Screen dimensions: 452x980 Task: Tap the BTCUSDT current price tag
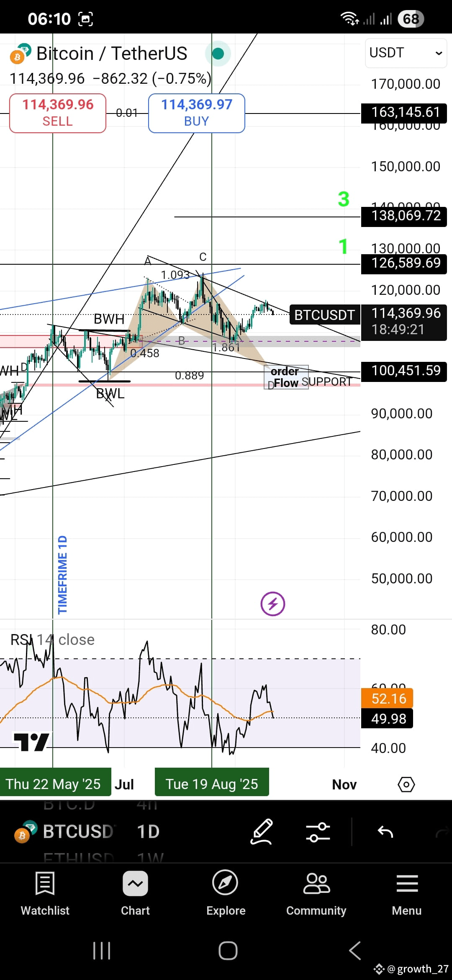tap(325, 315)
